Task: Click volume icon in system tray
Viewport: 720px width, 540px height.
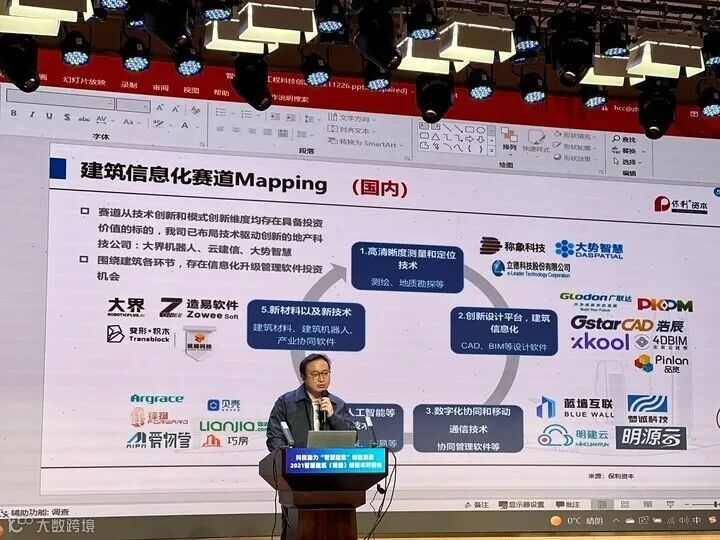Action: 684,520
